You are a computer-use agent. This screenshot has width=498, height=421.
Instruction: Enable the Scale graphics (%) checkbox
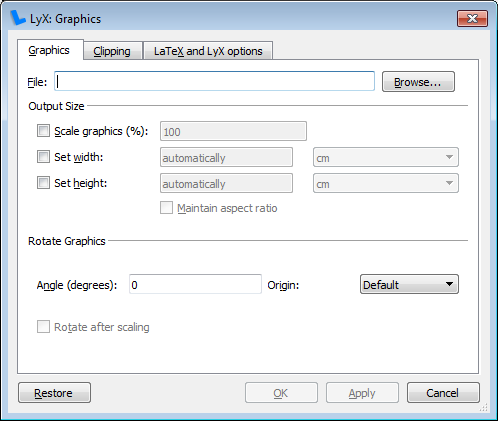(x=43, y=131)
